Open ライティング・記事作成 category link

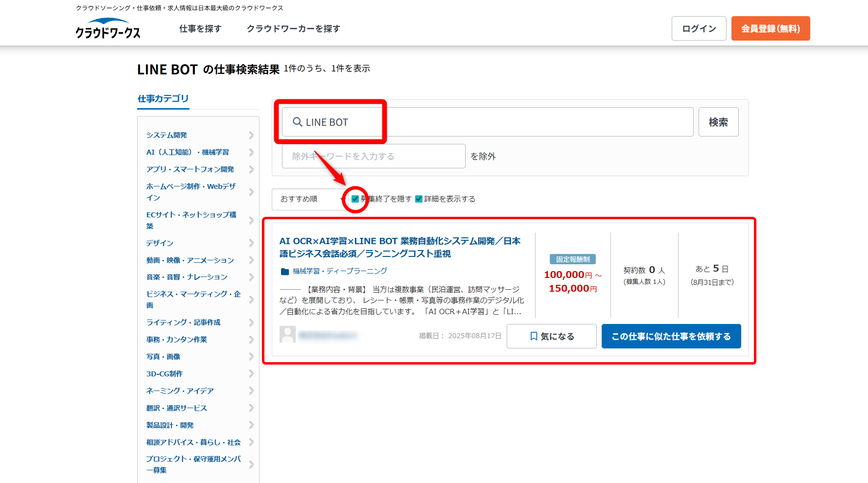pos(183,322)
